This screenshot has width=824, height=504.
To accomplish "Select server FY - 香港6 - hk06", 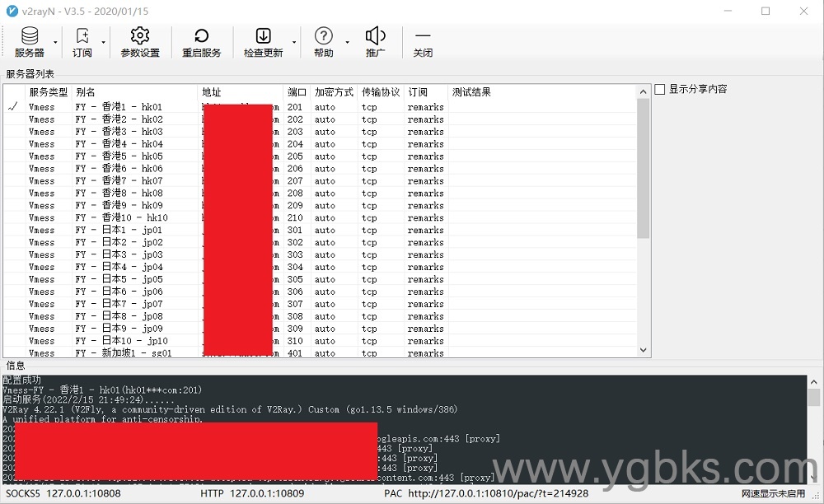I will 320,169.
